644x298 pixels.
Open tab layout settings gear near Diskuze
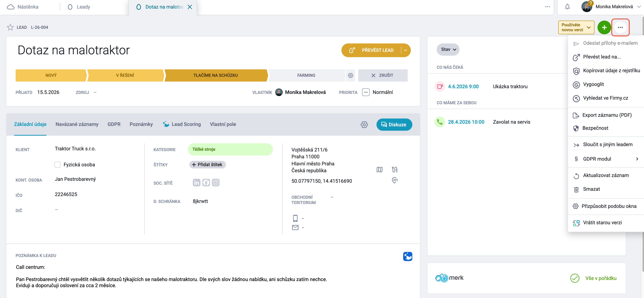click(x=364, y=124)
